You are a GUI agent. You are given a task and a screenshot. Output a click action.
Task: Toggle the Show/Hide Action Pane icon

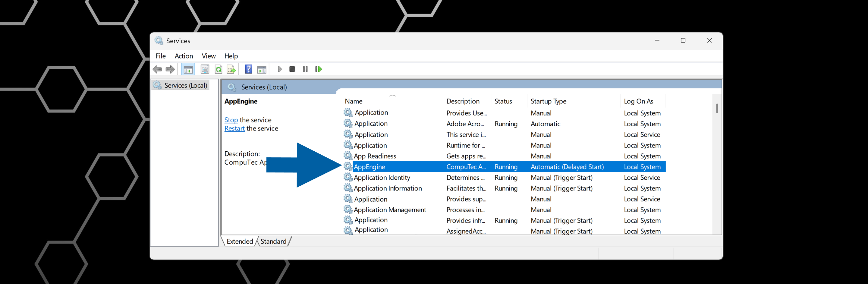coord(262,69)
